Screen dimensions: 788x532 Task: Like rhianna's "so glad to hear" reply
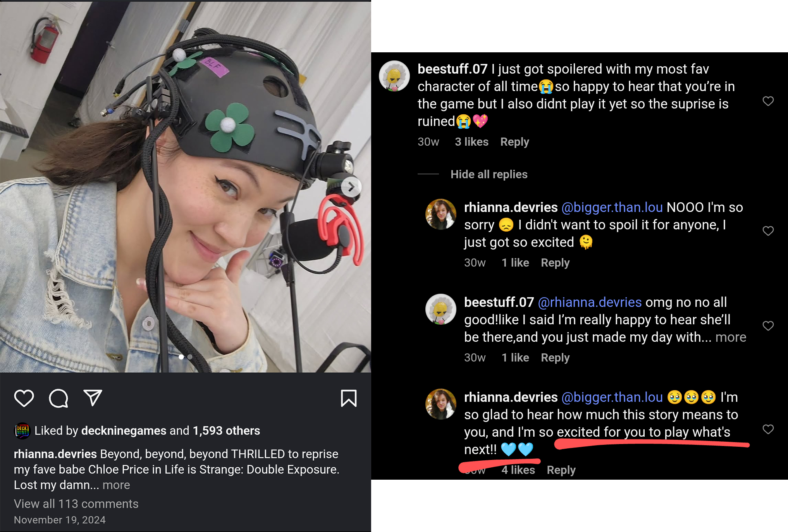(x=768, y=429)
